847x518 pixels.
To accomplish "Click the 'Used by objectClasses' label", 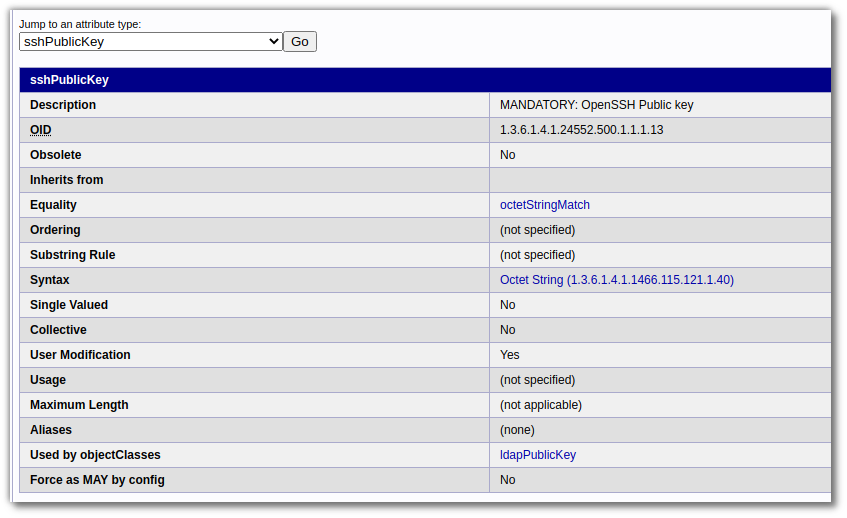I will coord(95,455).
